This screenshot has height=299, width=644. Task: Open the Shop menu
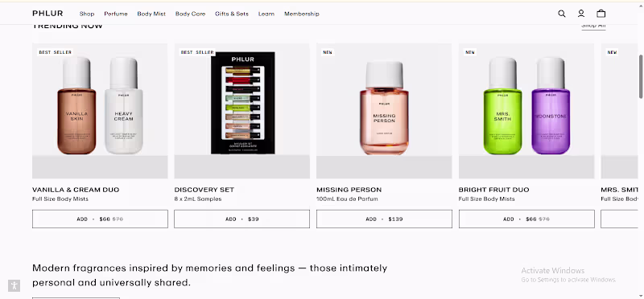pyautogui.click(x=87, y=14)
